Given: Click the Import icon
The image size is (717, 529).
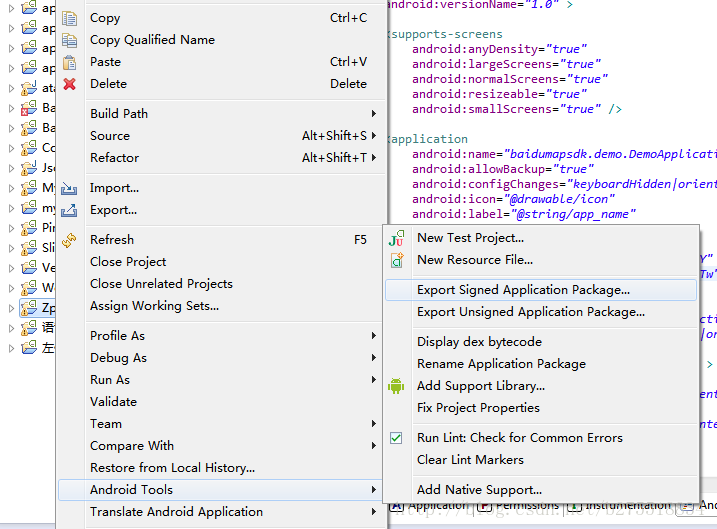Looking at the screenshot, I should tap(69, 188).
